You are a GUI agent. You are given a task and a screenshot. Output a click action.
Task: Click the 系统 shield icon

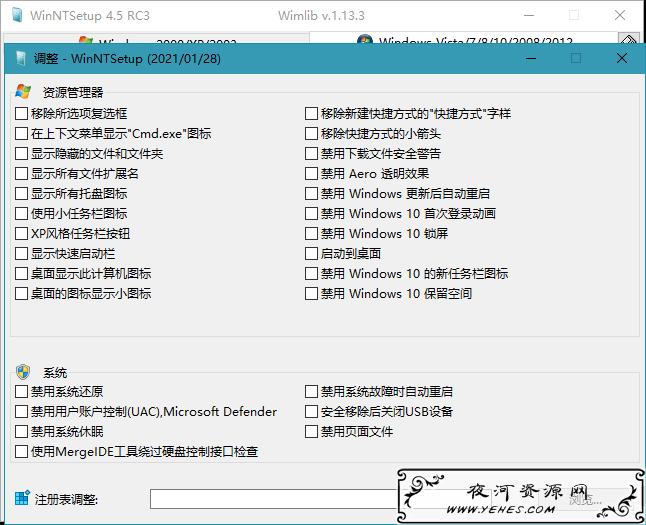point(23,372)
